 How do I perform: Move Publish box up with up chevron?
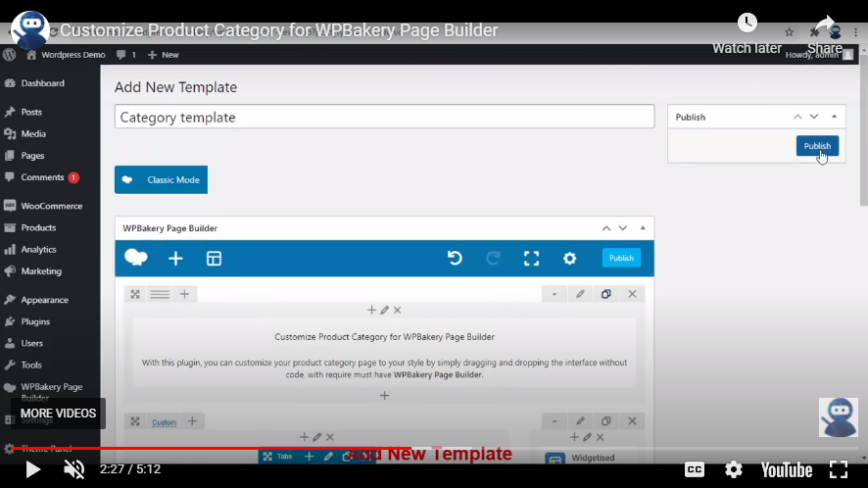tap(797, 117)
